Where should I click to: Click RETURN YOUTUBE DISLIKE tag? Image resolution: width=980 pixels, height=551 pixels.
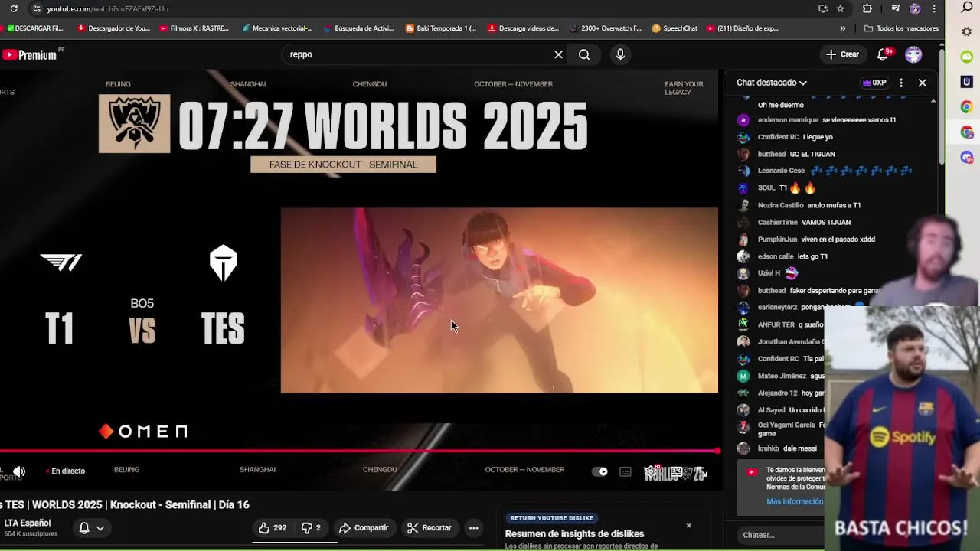tap(551, 518)
